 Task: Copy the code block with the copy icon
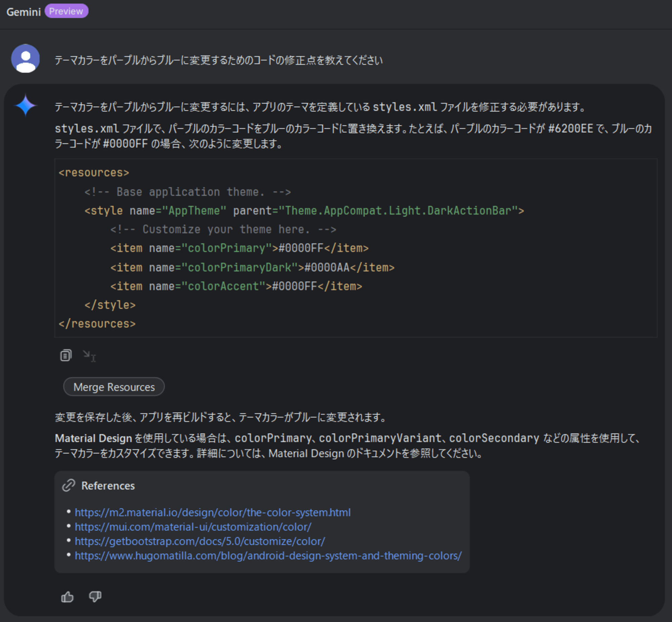coord(66,355)
